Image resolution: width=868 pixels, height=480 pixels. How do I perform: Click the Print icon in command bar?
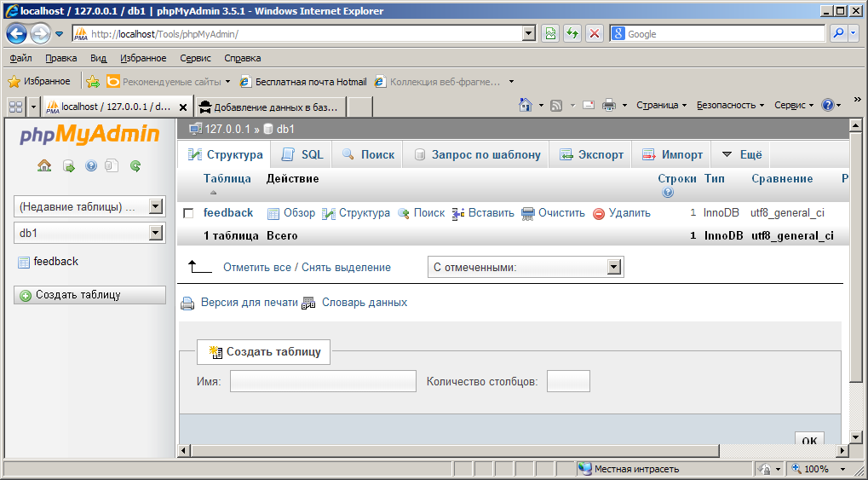[609, 105]
